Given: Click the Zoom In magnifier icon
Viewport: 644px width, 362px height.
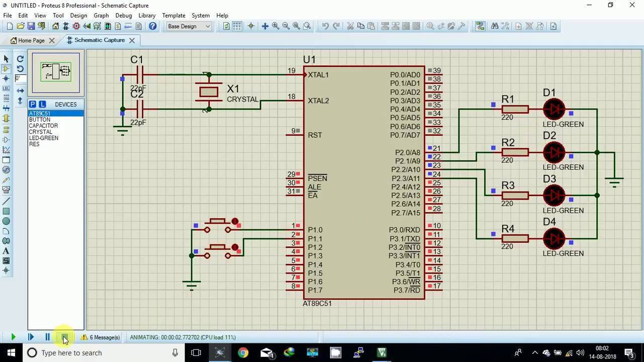Looking at the screenshot, I should tap(276, 26).
